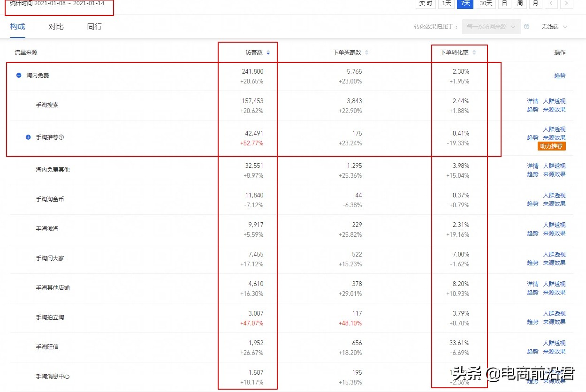Select the 实时 time range
Screen dimensions: 586x392
(426, 3)
